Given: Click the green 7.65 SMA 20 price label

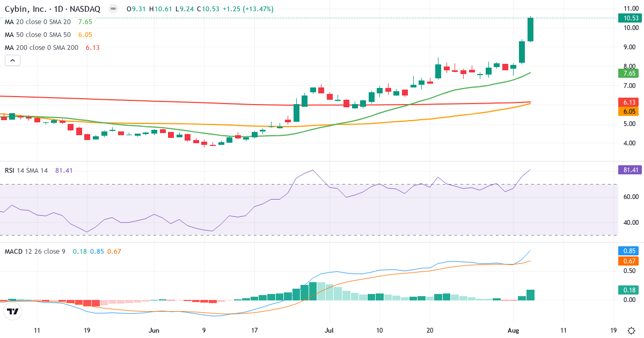Looking at the screenshot, I should tap(630, 73).
